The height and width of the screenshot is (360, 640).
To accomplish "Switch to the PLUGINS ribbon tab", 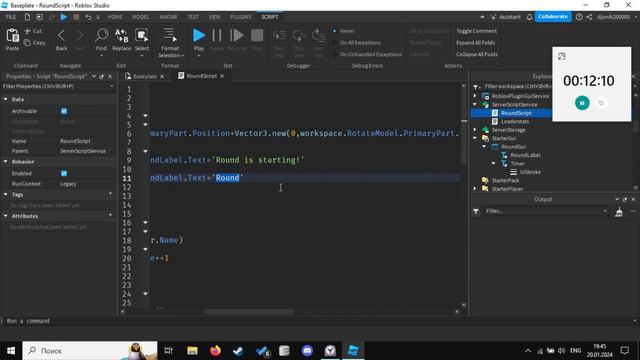I will click(241, 17).
